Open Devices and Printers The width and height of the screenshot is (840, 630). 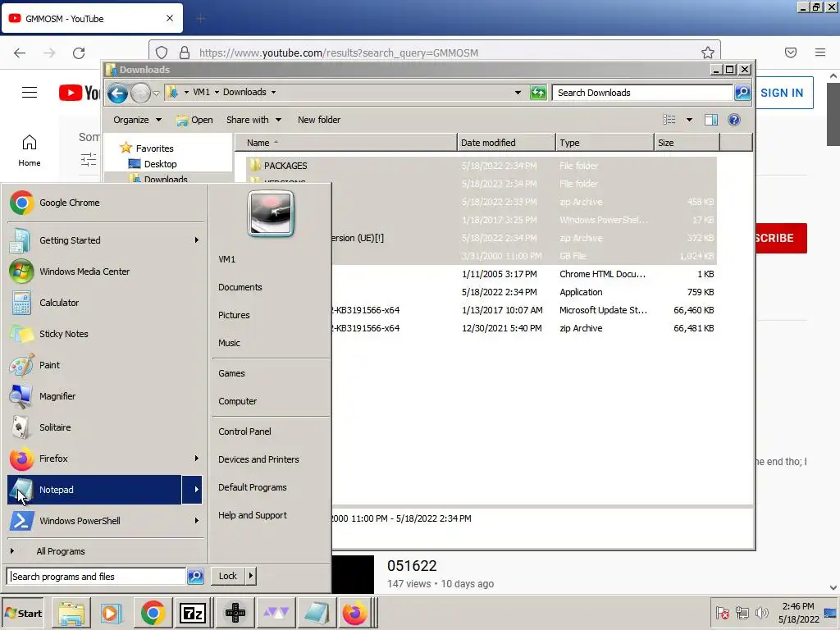point(258,459)
